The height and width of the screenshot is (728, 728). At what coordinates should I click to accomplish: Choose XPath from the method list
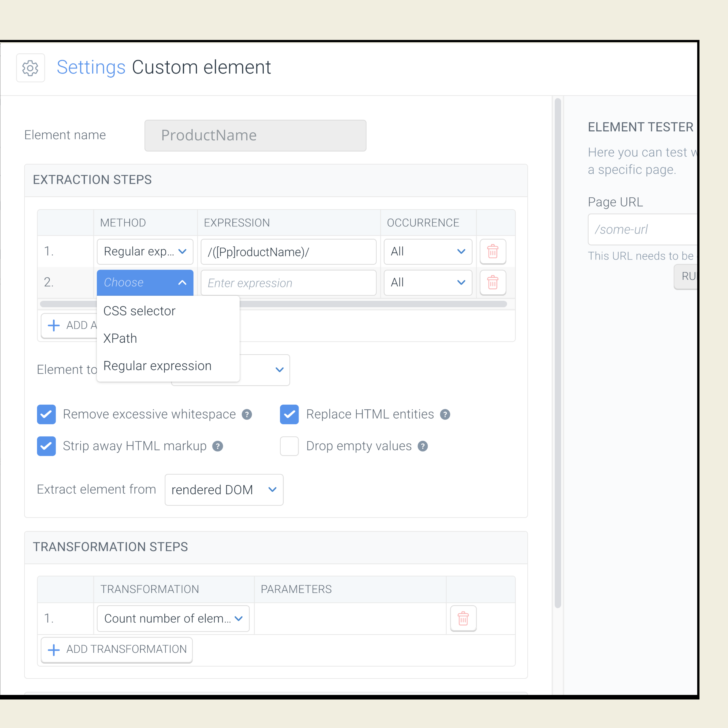120,338
